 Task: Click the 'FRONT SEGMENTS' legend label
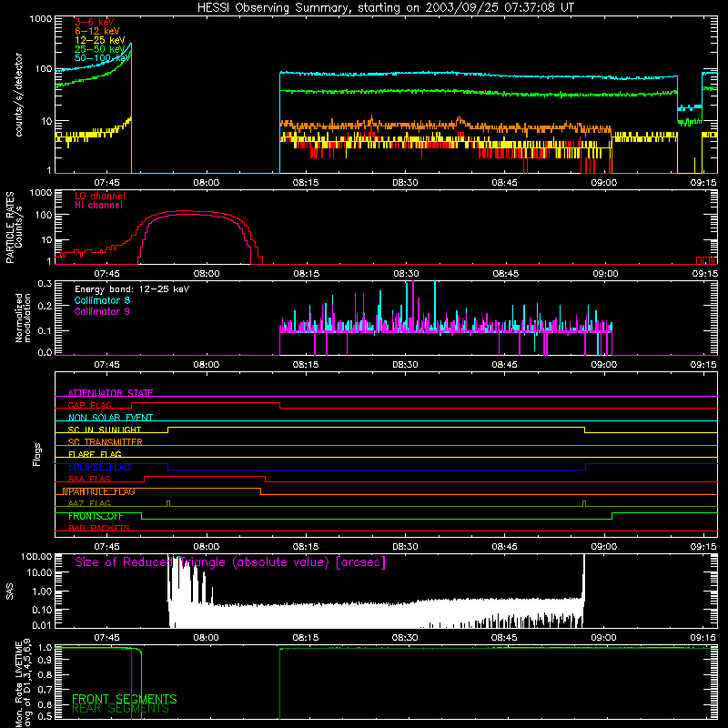tap(125, 699)
